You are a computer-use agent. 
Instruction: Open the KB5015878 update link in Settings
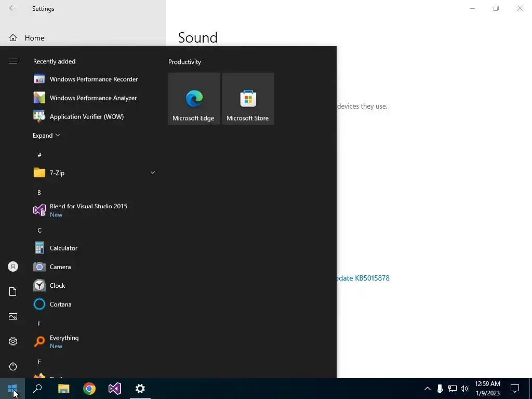[363, 278]
